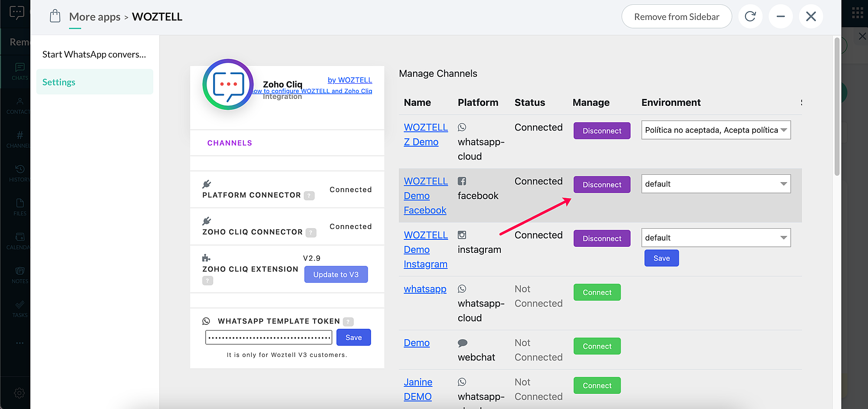Click Remove from Sidebar button
The image size is (868, 409).
point(677,16)
